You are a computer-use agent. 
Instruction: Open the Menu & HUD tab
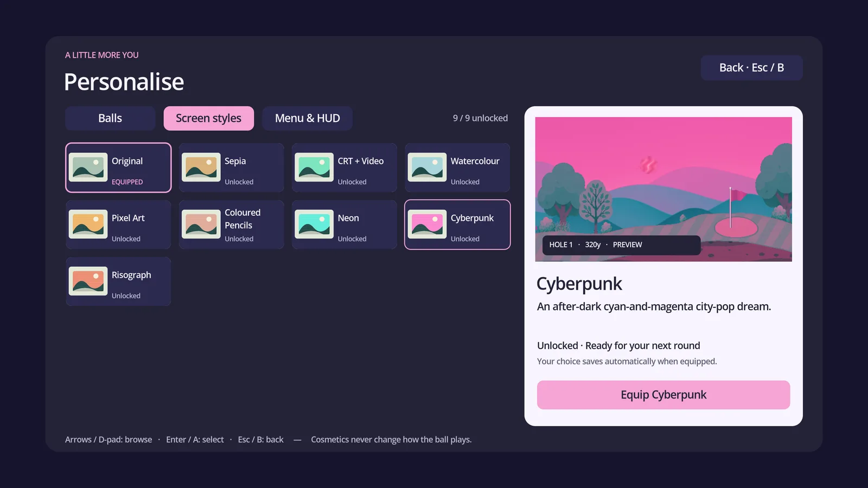(x=308, y=118)
